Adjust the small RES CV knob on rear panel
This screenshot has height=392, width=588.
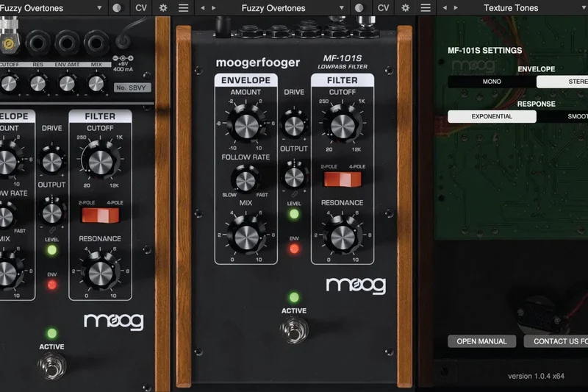(x=38, y=84)
